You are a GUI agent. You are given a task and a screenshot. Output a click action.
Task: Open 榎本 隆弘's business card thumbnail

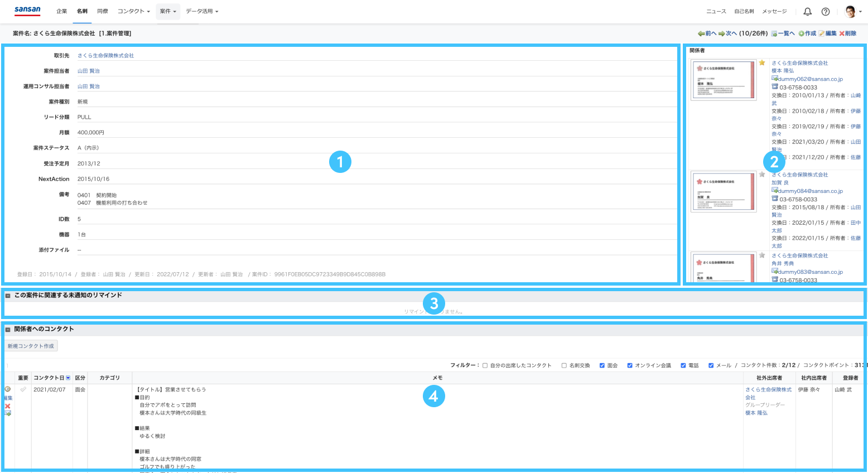tap(724, 80)
